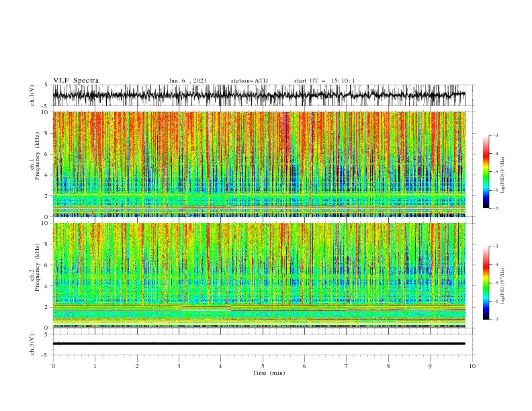Click the 'ch.1(V)' waveform axis label
Image resolution: width=532 pixels, height=411 pixels.
pyautogui.click(x=32, y=95)
